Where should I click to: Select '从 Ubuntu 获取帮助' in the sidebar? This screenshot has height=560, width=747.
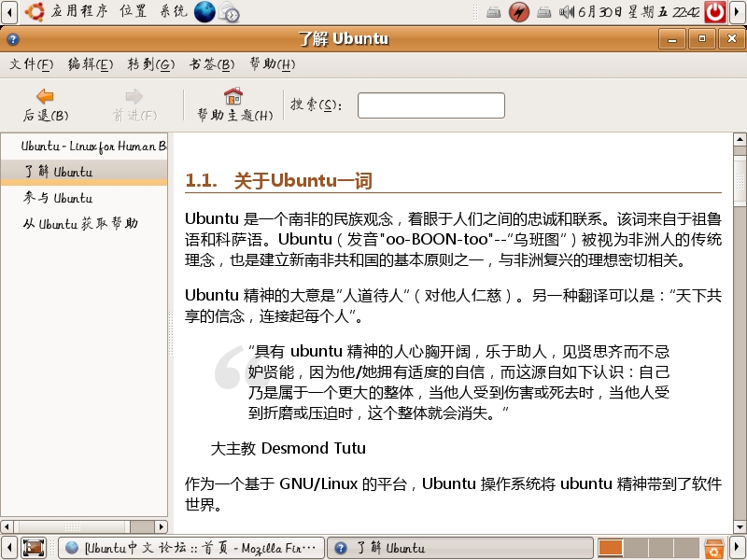[84, 223]
